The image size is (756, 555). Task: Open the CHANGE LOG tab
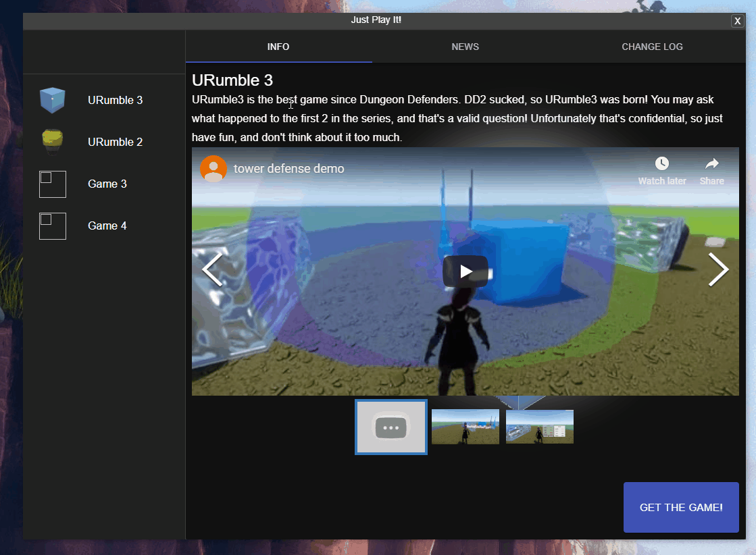point(652,47)
